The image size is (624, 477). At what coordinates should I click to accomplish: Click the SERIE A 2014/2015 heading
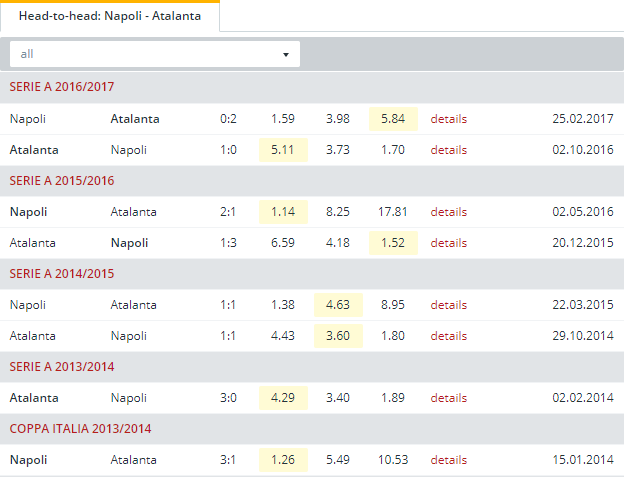(62, 274)
